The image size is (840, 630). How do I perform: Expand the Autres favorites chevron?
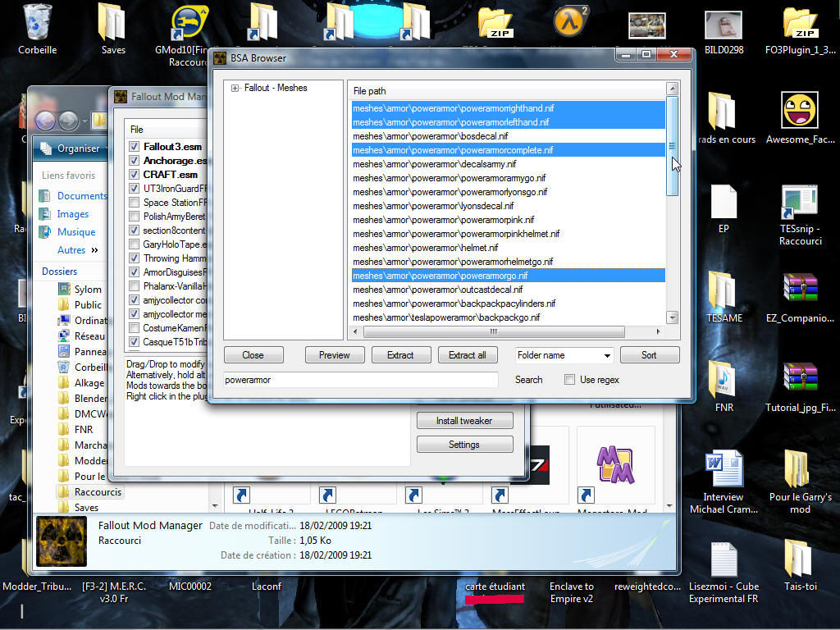tap(95, 250)
